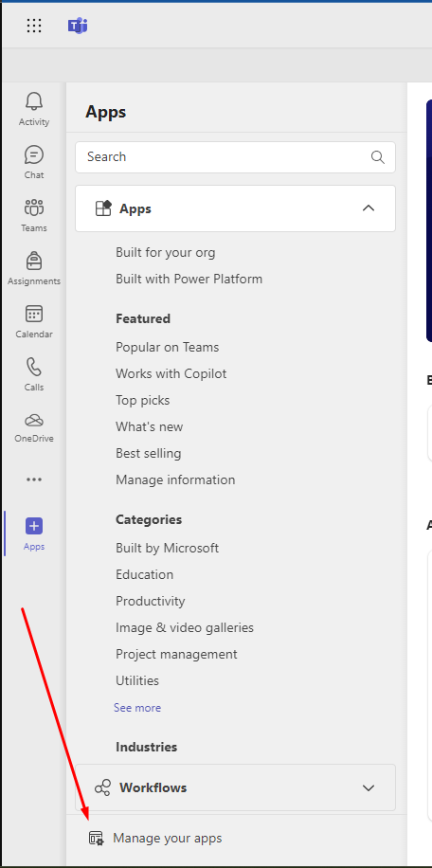Click the Microsoft Teams logo
This screenshot has height=868, width=432.
78,26
